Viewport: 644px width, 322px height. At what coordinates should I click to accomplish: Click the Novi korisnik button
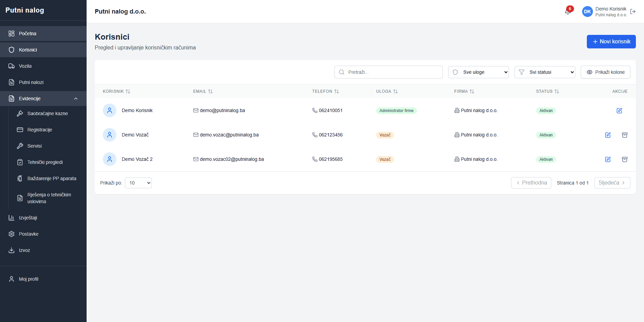(x=611, y=42)
